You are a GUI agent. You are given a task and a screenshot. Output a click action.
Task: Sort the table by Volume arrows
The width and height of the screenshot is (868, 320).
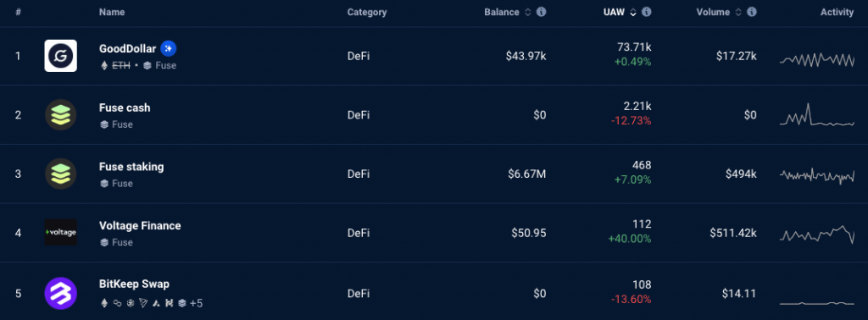738,12
